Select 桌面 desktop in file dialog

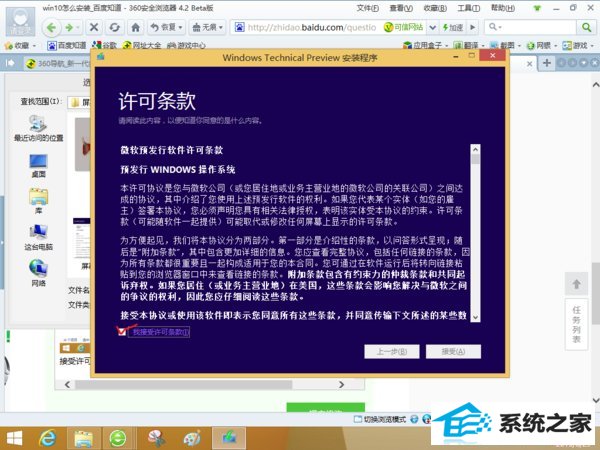click(x=38, y=166)
